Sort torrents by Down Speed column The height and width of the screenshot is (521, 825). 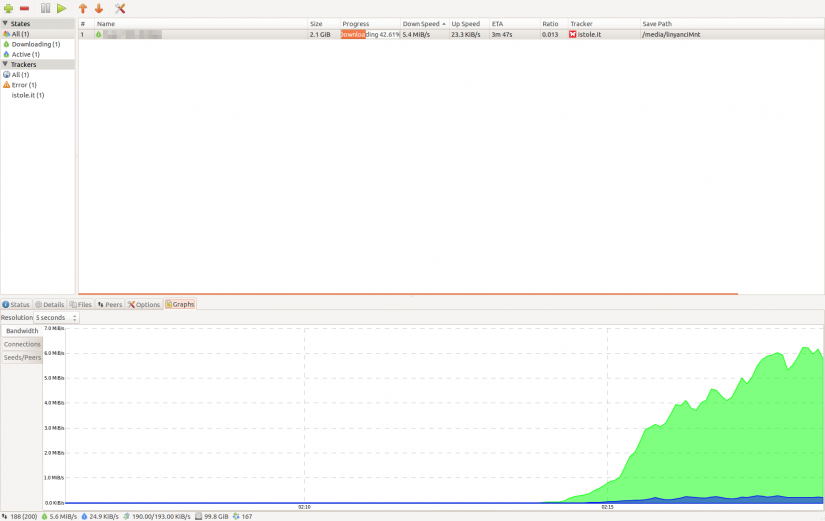pos(423,23)
